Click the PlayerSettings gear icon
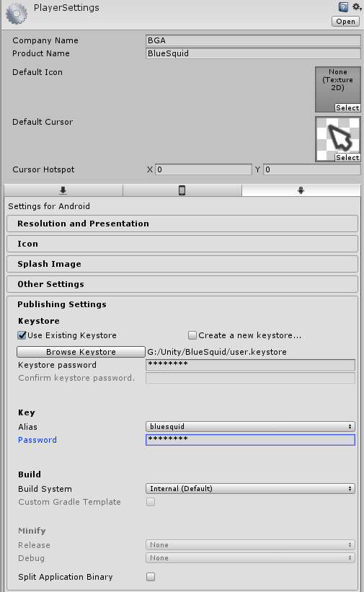Viewport: 364px width, 592px height. tap(17, 14)
